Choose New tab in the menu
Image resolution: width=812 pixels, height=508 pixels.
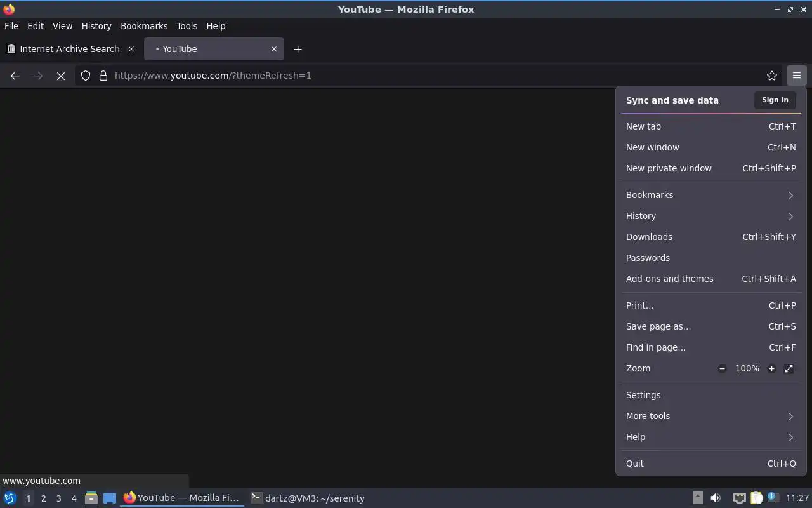[x=711, y=126]
